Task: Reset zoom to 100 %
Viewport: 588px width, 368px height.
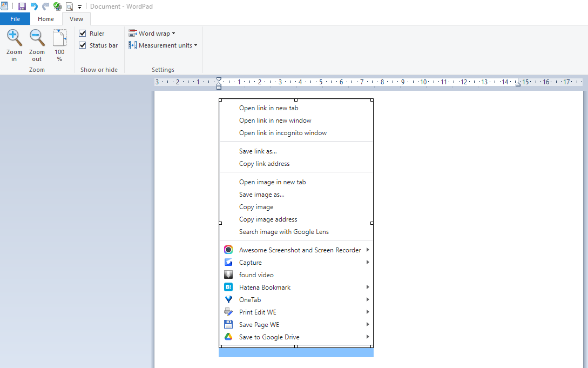Action: 59,45
